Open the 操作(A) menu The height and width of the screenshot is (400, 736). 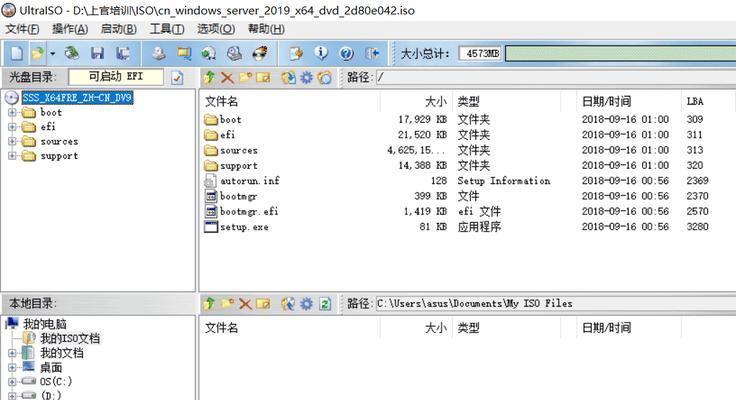(70, 29)
